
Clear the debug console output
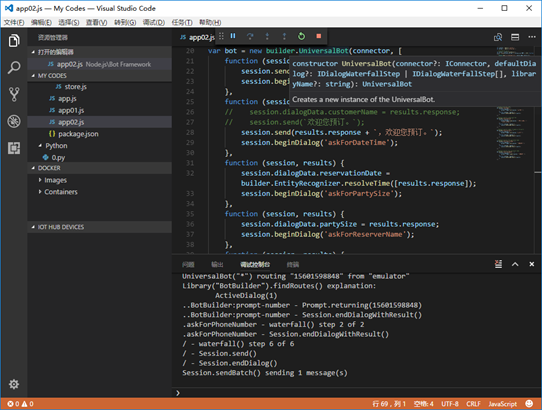[498, 264]
